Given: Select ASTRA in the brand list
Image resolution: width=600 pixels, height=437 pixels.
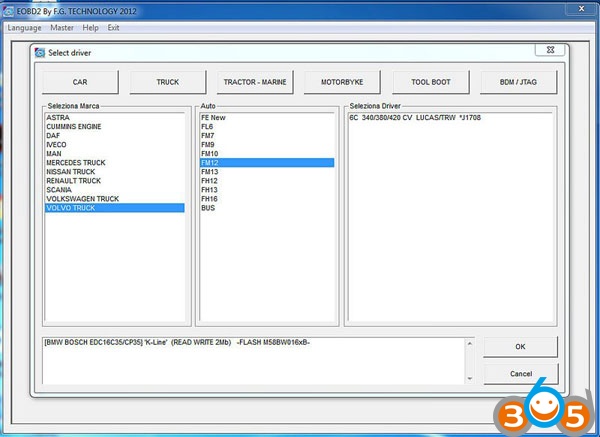Looking at the screenshot, I should tap(114, 117).
